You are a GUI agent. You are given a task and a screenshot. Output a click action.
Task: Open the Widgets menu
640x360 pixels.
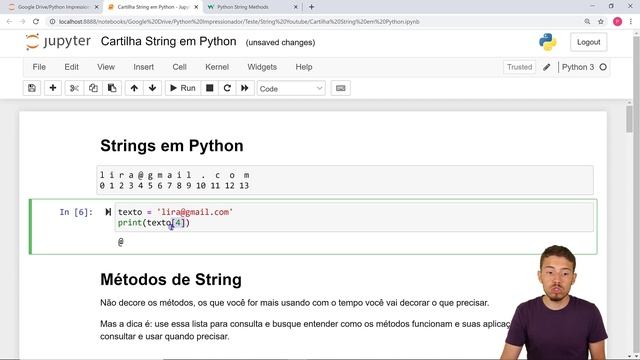(x=262, y=67)
